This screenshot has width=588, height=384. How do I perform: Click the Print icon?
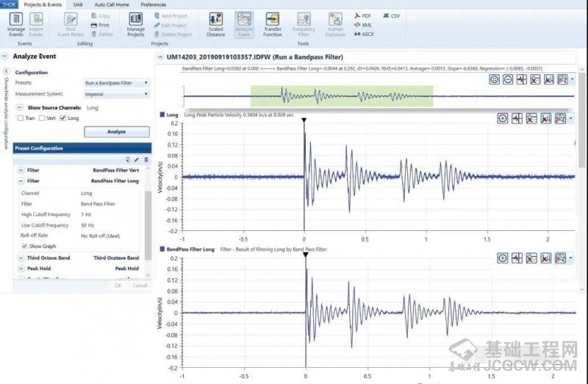point(100,24)
